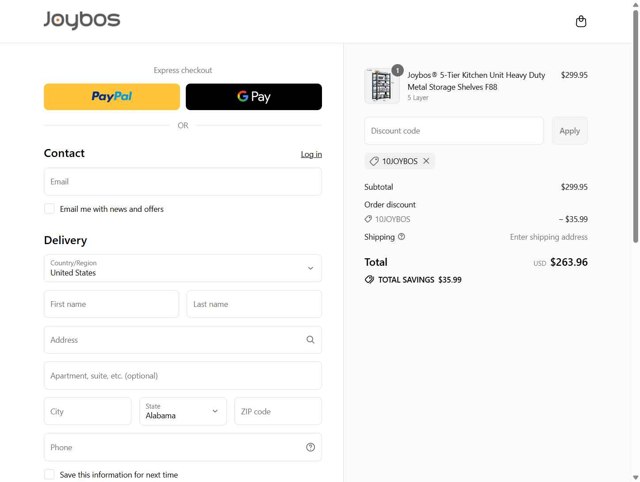Focus the Phone input field

pos(183,447)
